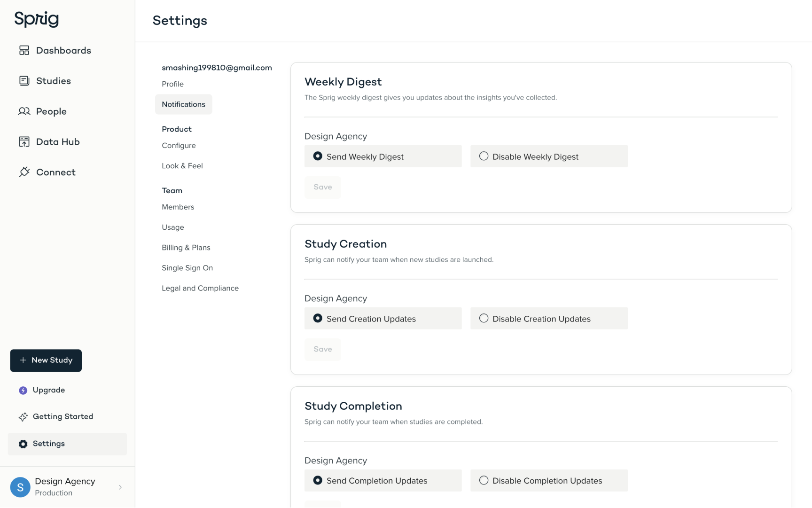Click the Design Agency avatar thumbnail
The width and height of the screenshot is (812, 508).
[20, 487]
